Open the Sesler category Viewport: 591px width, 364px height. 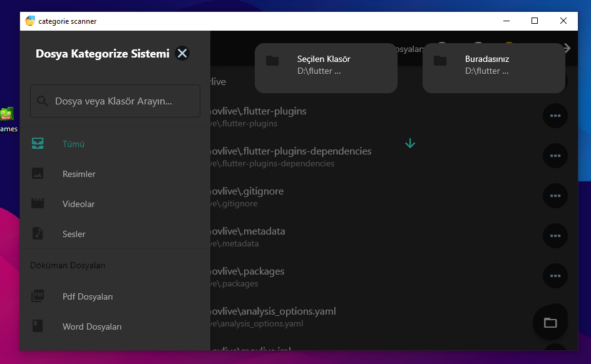[x=115, y=234]
